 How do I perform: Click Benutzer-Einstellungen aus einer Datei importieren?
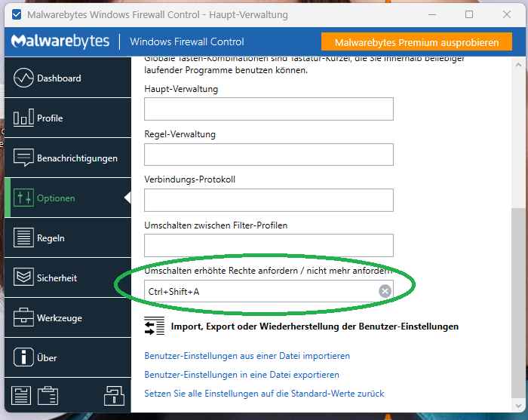pyautogui.click(x=247, y=356)
